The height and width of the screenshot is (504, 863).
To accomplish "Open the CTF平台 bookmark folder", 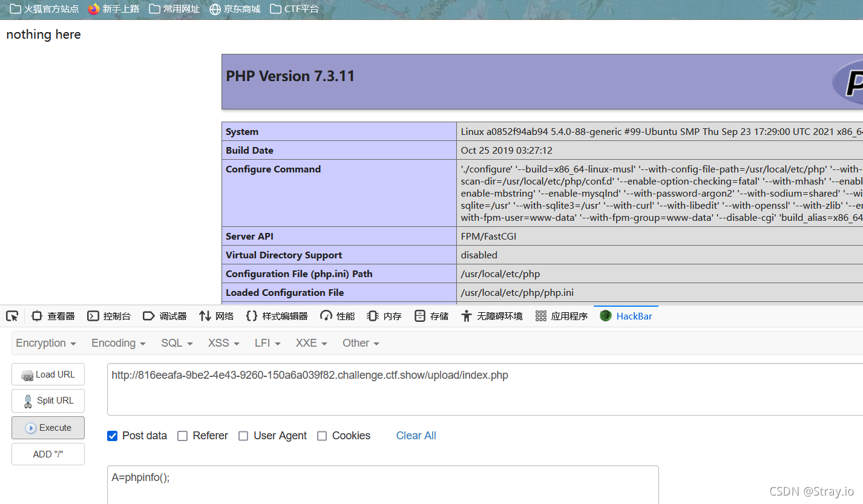I will (x=295, y=9).
